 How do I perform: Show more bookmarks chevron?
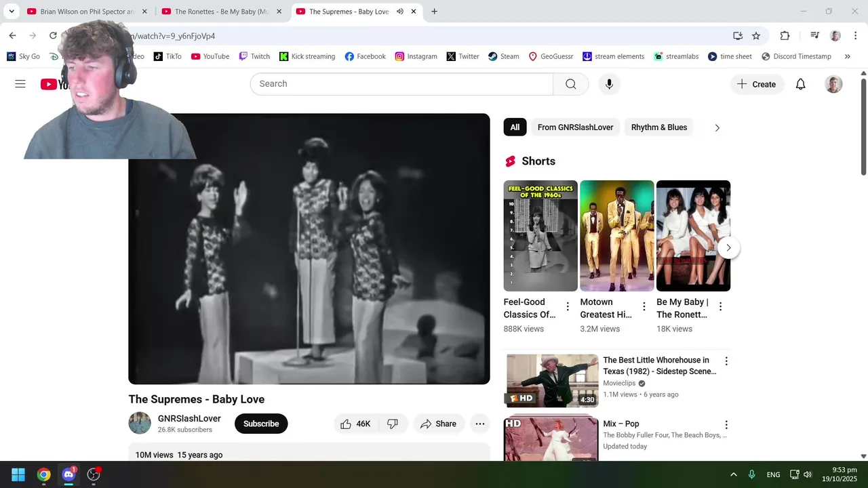click(847, 56)
